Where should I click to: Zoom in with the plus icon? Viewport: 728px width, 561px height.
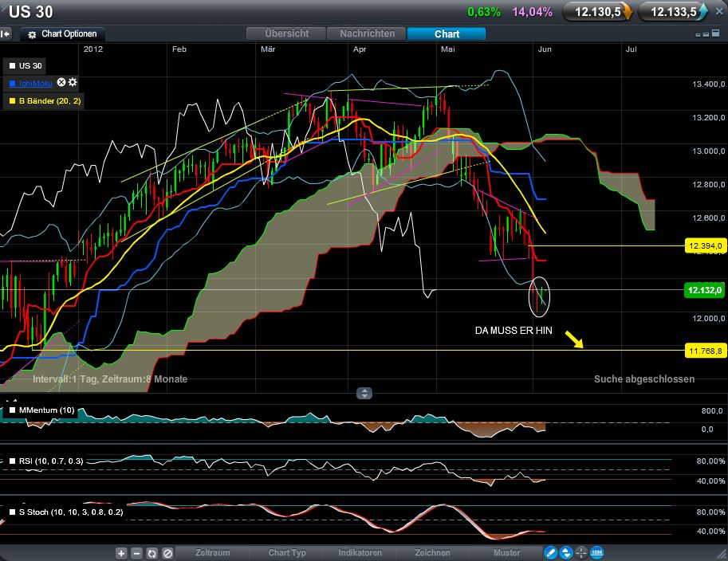pyautogui.click(x=121, y=553)
